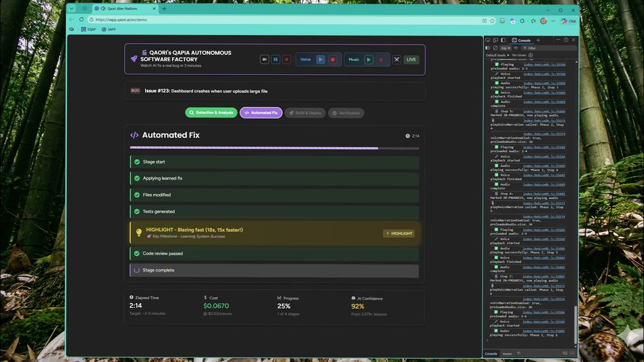Click the lightbulb icon in the highlight row
Viewport: 644px width, 362px height.
click(x=139, y=232)
